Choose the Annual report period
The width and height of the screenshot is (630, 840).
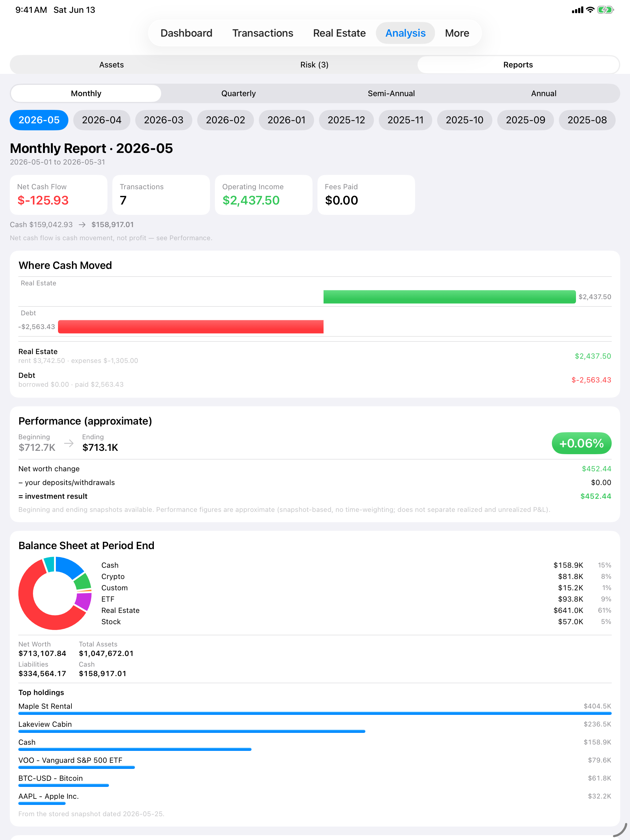543,93
